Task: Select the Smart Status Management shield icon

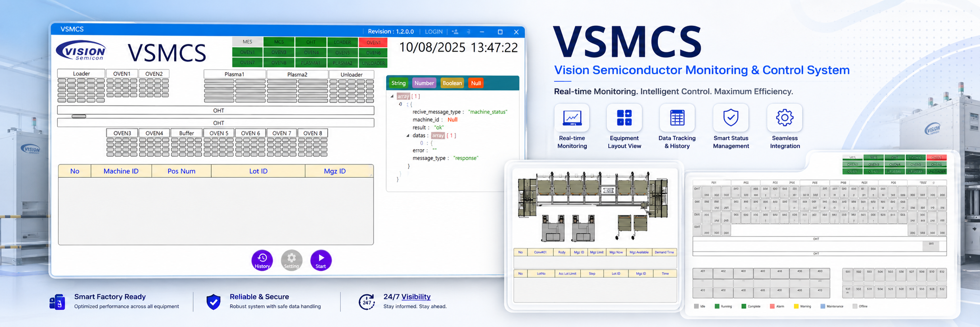Action: click(731, 118)
